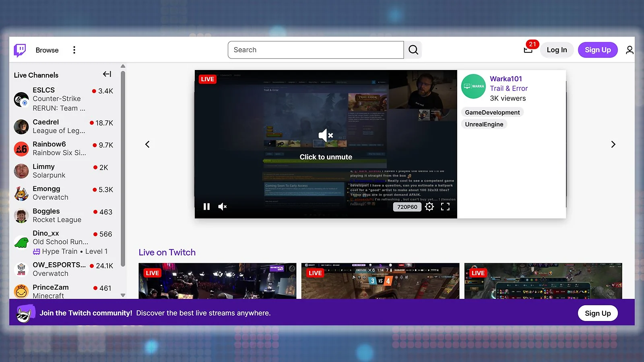Screen dimensions: 644x362
Task: Open the user profile icon menu
Action: (630, 50)
